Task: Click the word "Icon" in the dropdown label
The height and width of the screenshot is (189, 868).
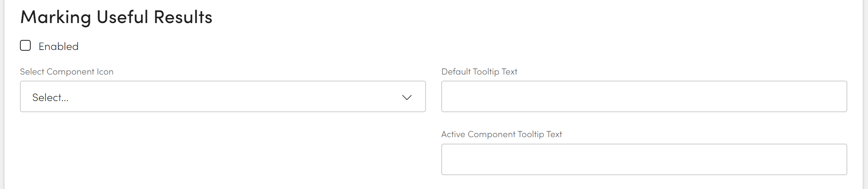Action: pos(105,72)
